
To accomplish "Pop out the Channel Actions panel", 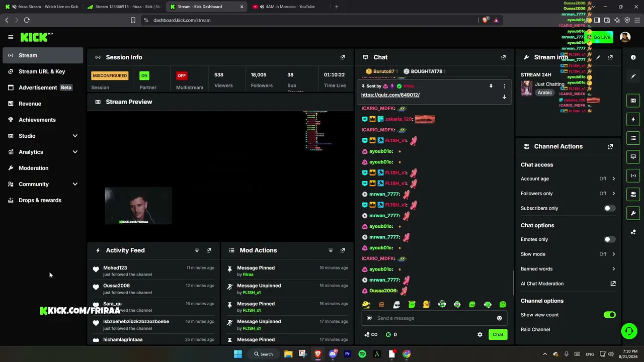I will [610, 146].
